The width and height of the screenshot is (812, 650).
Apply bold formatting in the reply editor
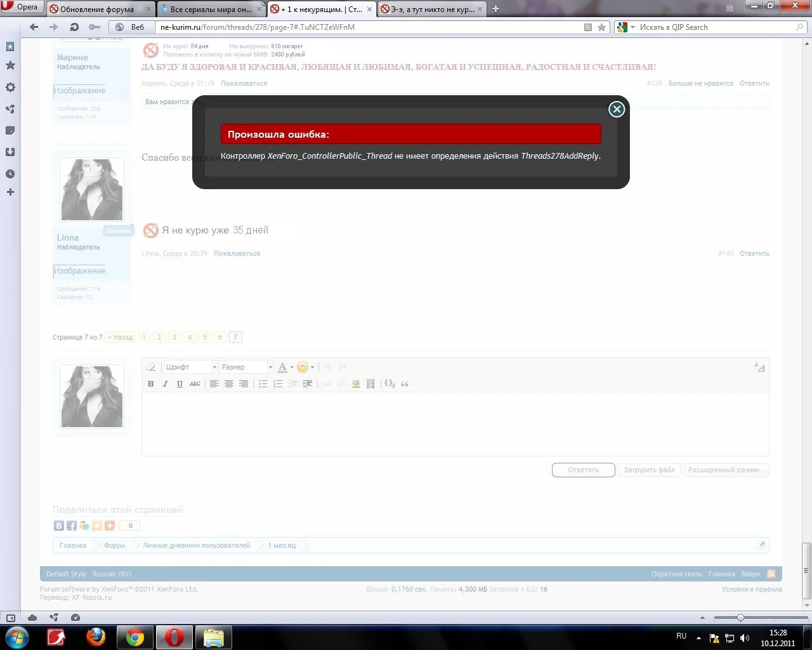coord(151,383)
